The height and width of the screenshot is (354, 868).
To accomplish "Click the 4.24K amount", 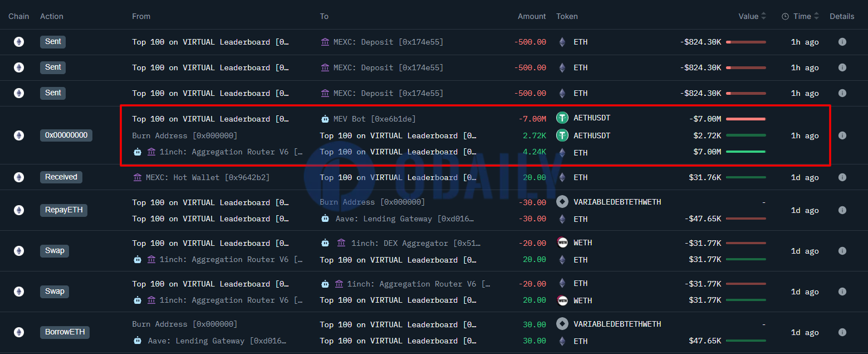I will (x=534, y=152).
